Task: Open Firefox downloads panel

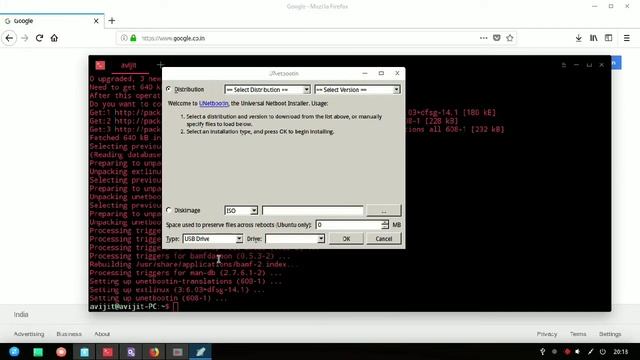Action: click(578, 38)
